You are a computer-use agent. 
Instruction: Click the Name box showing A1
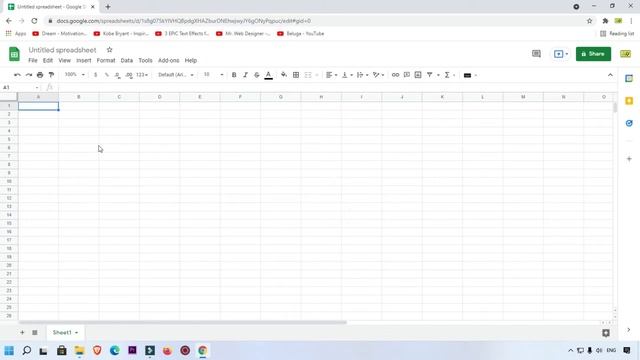(20, 87)
